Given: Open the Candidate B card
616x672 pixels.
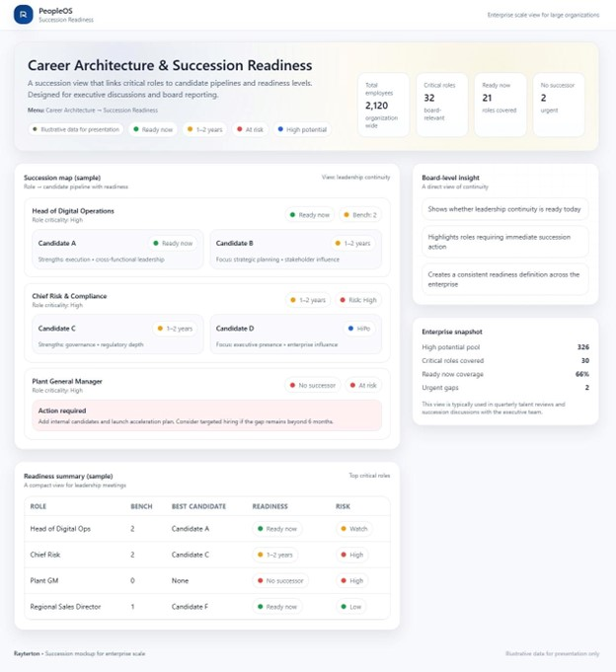Looking at the screenshot, I should [x=295, y=250].
